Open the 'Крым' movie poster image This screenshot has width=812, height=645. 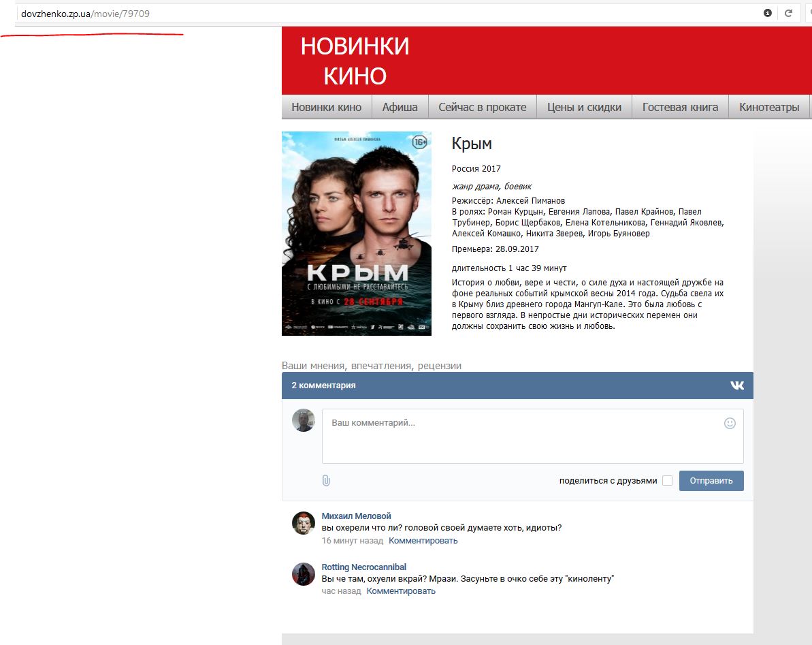(x=357, y=234)
